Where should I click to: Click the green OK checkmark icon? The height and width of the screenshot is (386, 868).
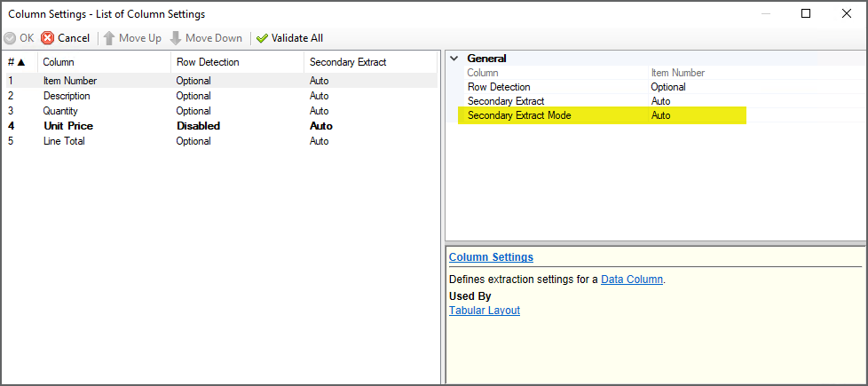click(x=10, y=38)
